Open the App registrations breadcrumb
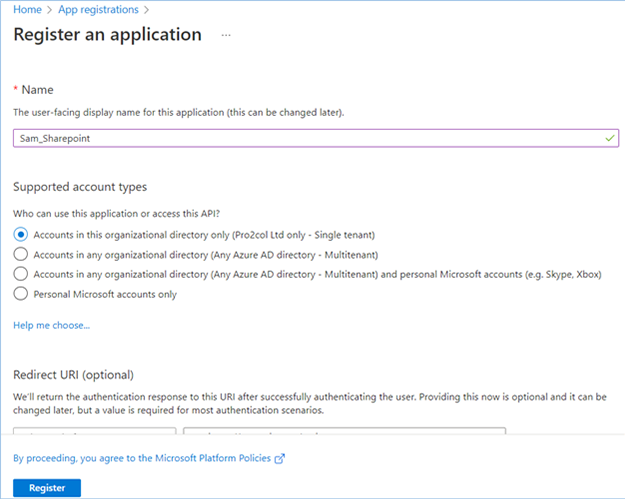 click(98, 10)
